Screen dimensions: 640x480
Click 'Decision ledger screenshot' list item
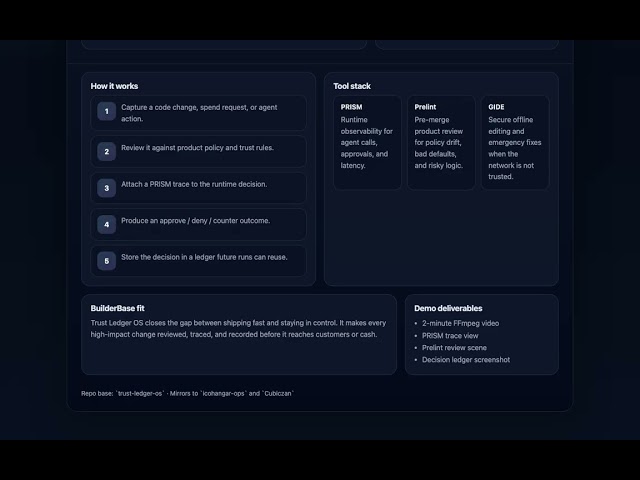[x=466, y=360]
